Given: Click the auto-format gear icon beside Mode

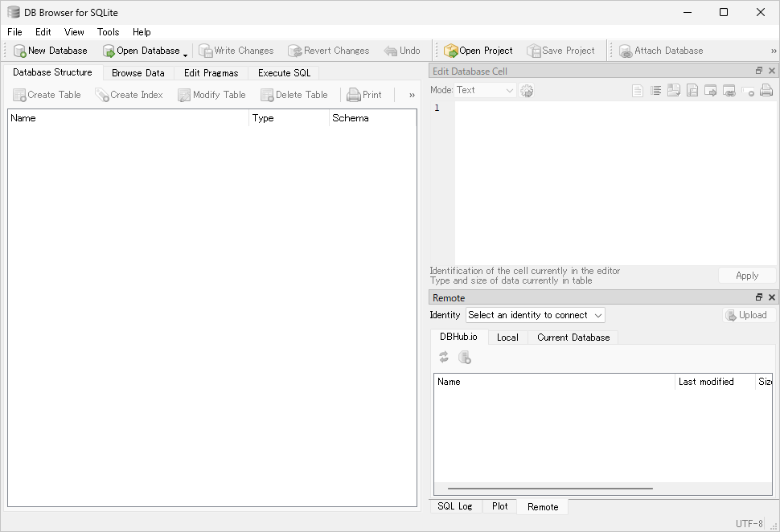Looking at the screenshot, I should pos(527,91).
